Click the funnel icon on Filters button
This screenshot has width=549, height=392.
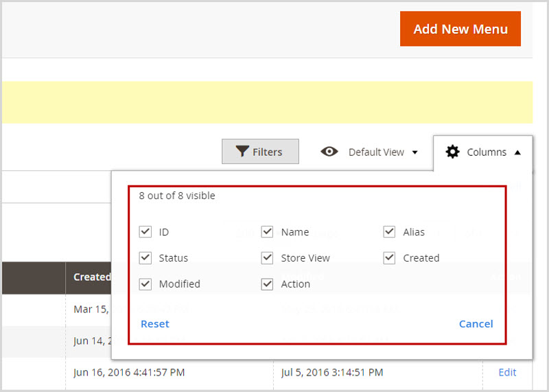(242, 152)
